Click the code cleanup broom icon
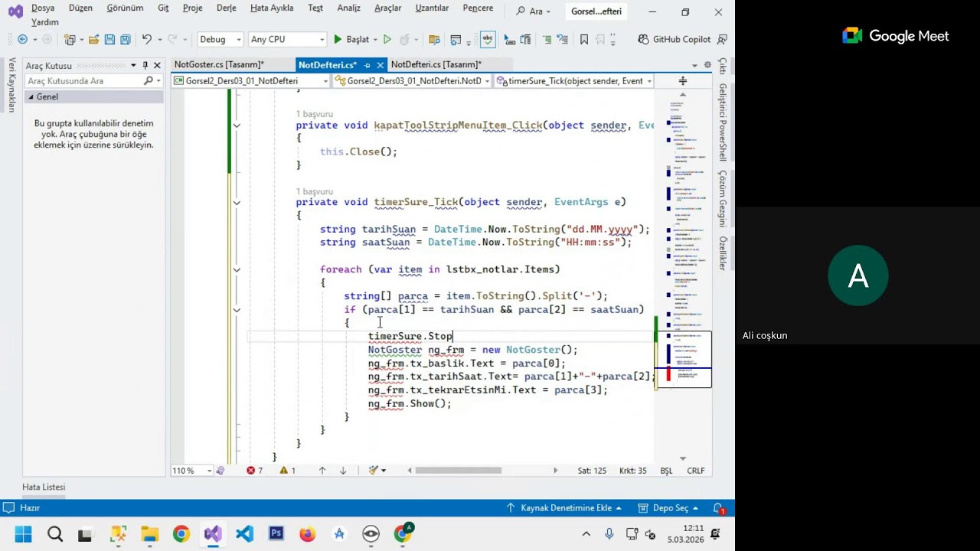The width and height of the screenshot is (980, 551). [x=374, y=471]
